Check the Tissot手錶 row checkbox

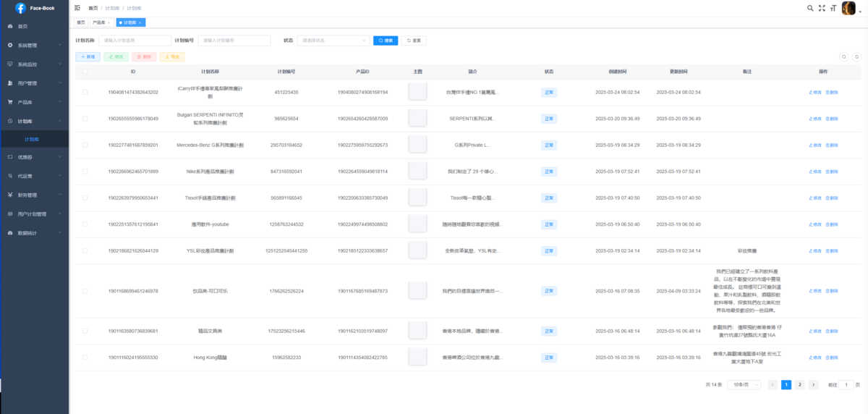85,198
